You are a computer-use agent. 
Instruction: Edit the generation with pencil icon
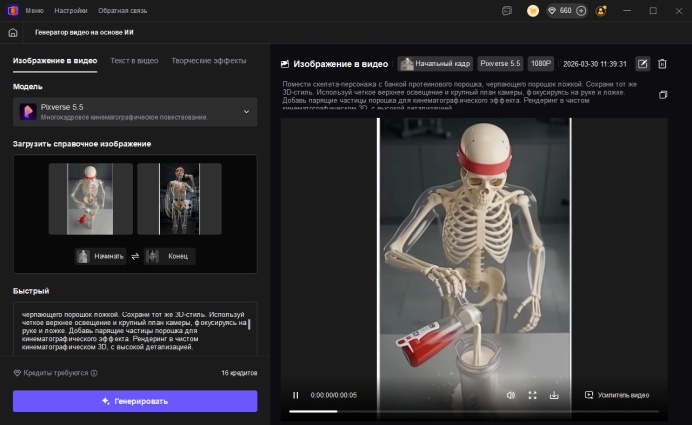pyautogui.click(x=643, y=64)
